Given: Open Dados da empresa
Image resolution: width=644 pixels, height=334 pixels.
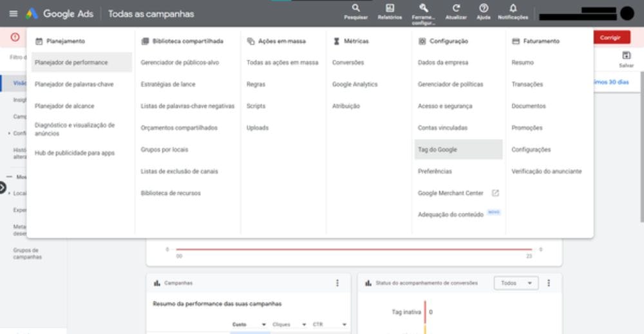Looking at the screenshot, I should 443,62.
